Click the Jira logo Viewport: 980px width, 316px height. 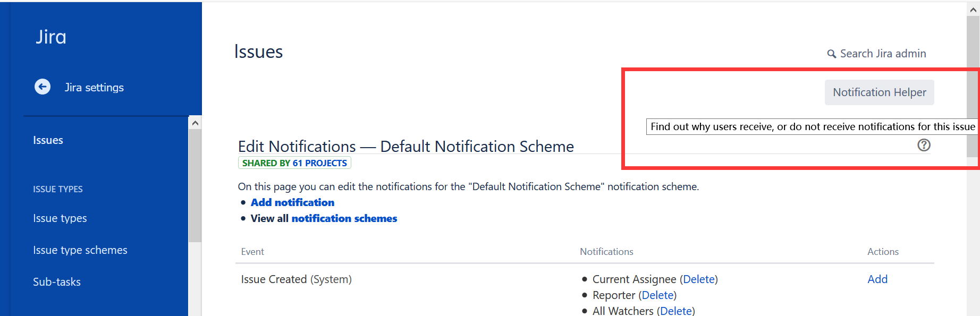coord(50,36)
